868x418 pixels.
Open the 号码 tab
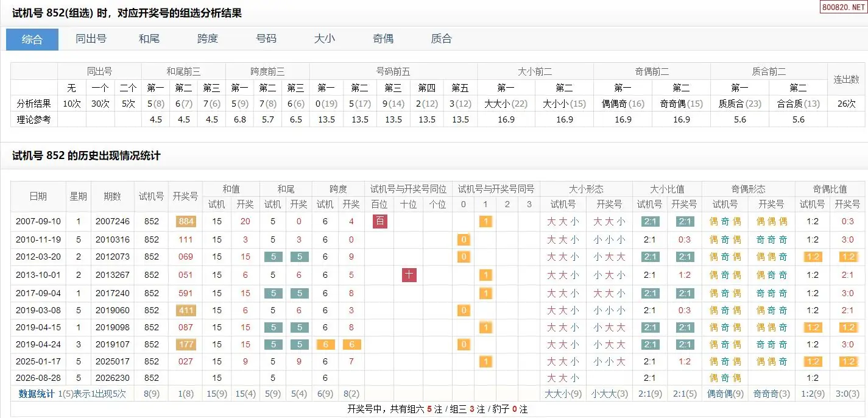pyautogui.click(x=266, y=39)
